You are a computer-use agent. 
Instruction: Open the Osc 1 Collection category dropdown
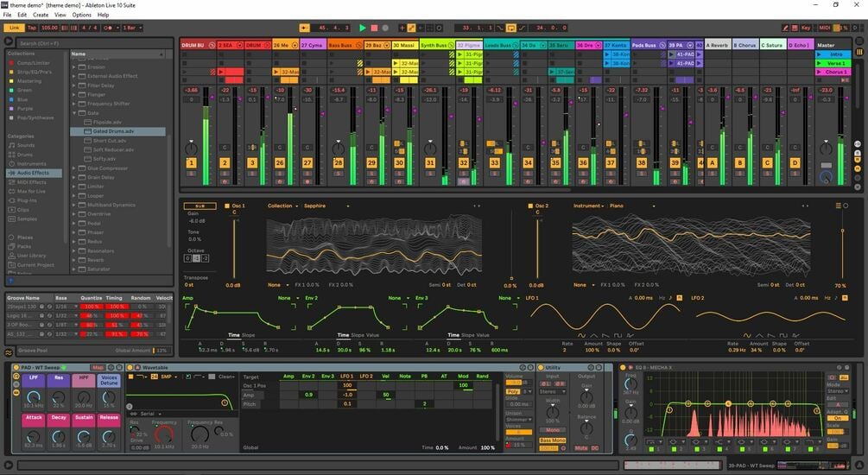283,206
